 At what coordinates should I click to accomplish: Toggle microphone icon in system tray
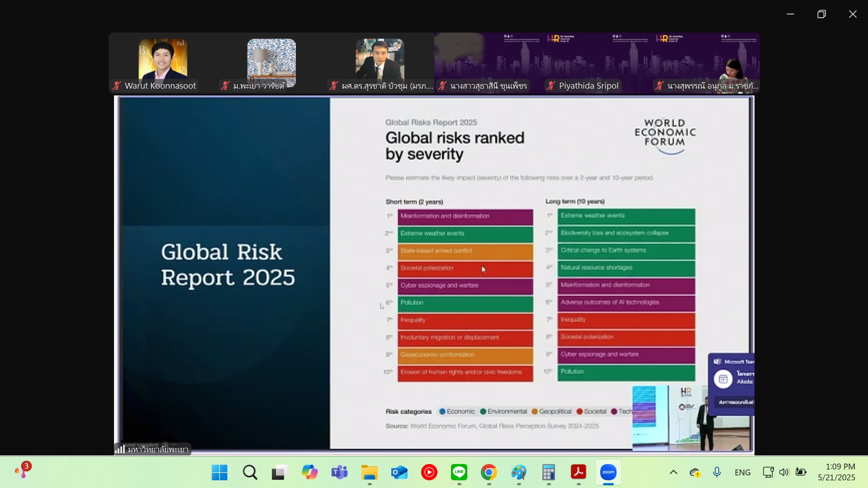tap(717, 473)
